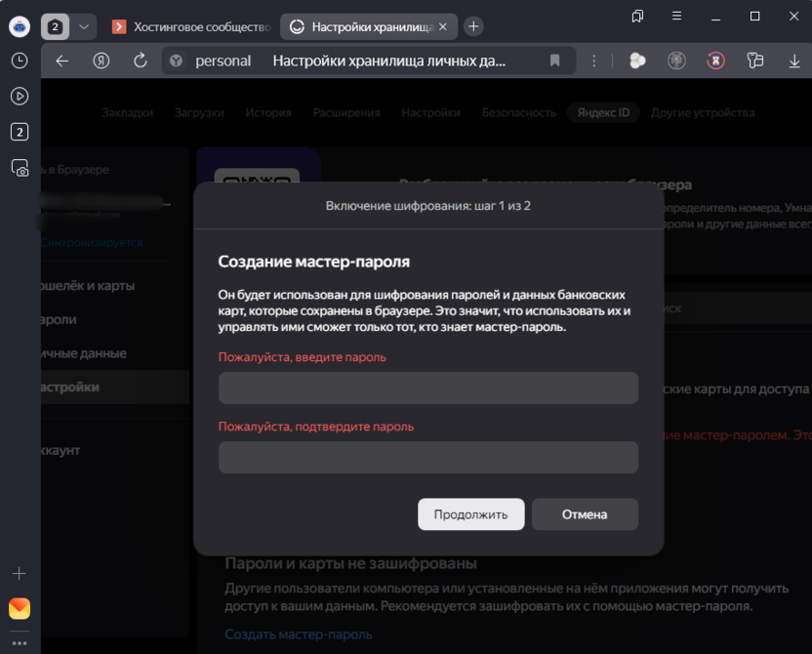Viewport: 812px width, 654px height.
Task: Open the bookmarks collections icon in title bar
Action: pos(637,16)
